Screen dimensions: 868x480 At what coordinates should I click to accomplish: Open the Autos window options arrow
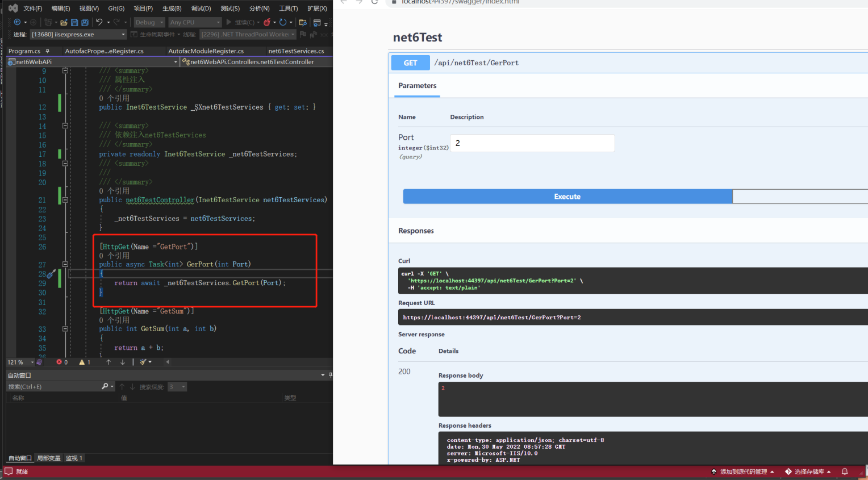pyautogui.click(x=323, y=375)
